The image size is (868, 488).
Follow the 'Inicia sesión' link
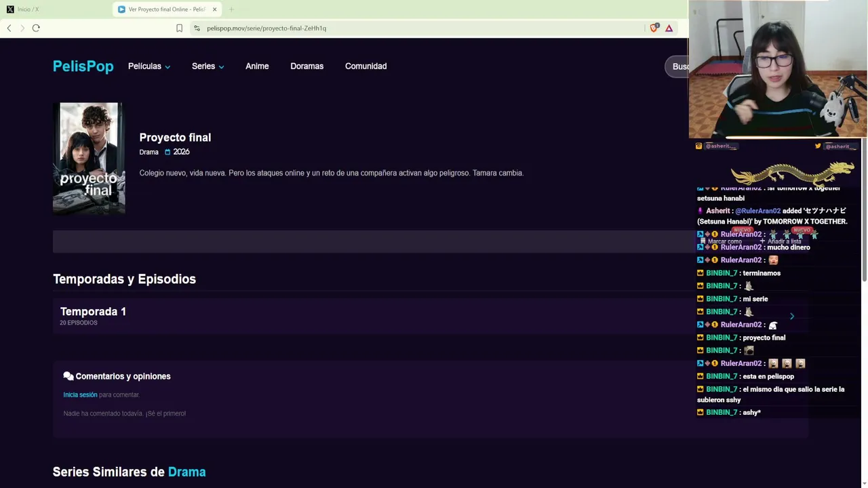(80, 395)
